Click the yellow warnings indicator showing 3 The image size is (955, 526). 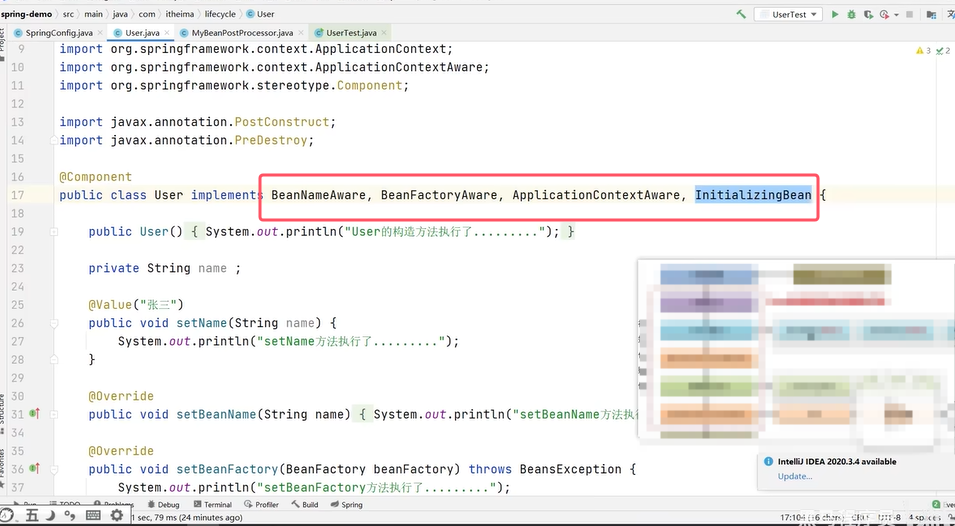(x=923, y=51)
